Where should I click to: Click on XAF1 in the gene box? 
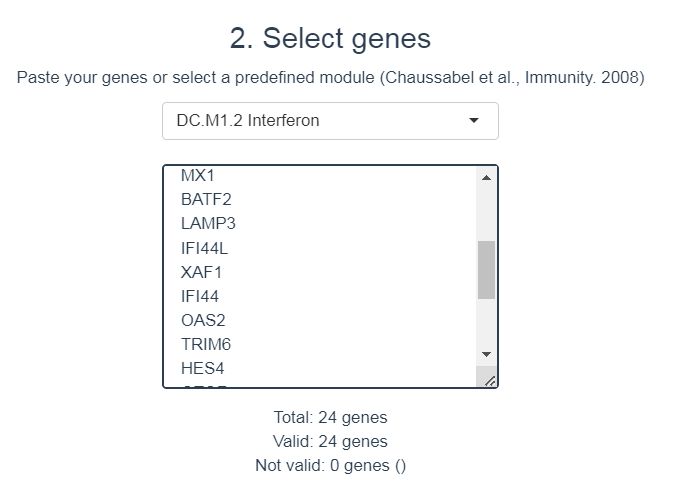click(x=201, y=272)
